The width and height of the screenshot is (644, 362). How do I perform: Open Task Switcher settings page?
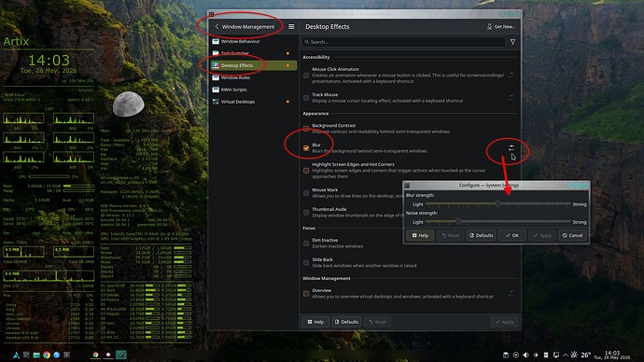point(253,53)
